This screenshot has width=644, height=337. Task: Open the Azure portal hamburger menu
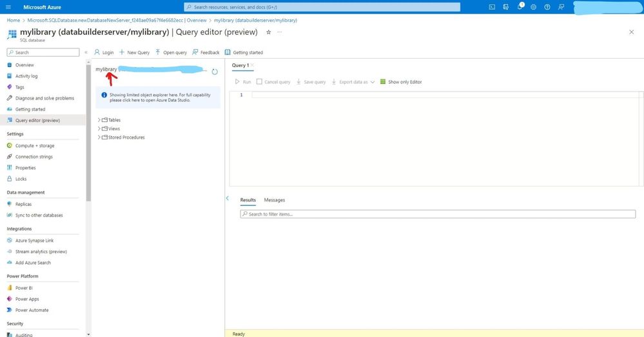tap(8, 7)
